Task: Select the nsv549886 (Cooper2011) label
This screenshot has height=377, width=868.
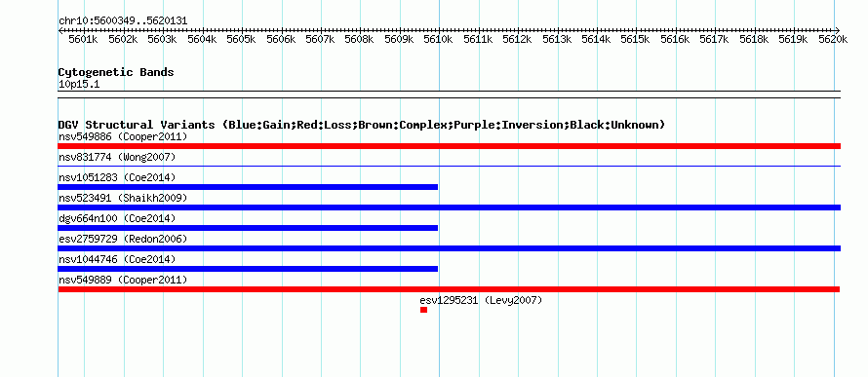Action: (x=123, y=136)
